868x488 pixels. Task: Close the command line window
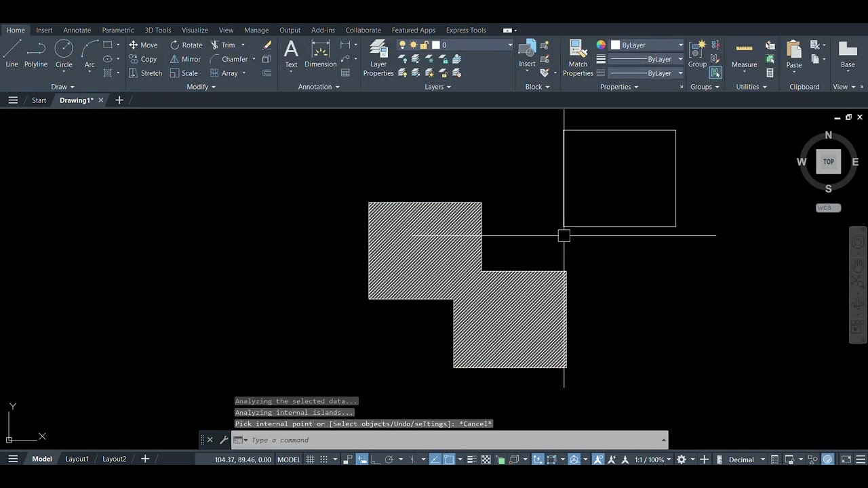click(x=210, y=440)
